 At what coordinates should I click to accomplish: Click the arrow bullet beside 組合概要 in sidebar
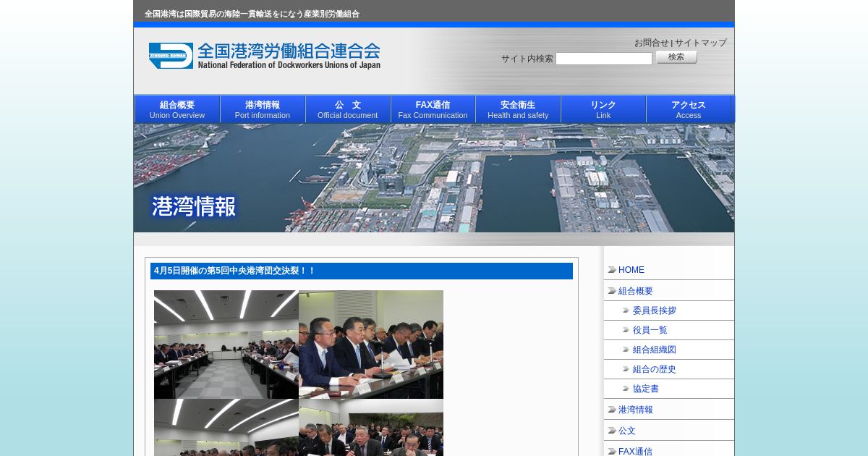coord(612,291)
